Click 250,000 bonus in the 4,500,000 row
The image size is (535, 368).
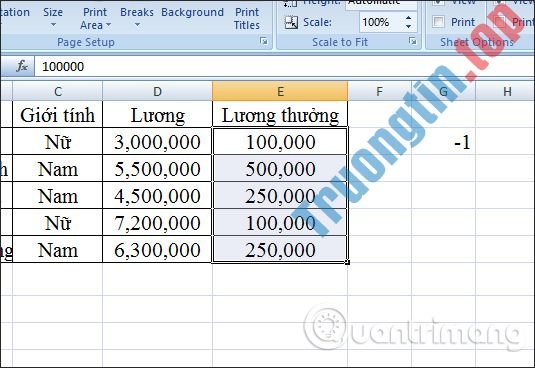280,195
